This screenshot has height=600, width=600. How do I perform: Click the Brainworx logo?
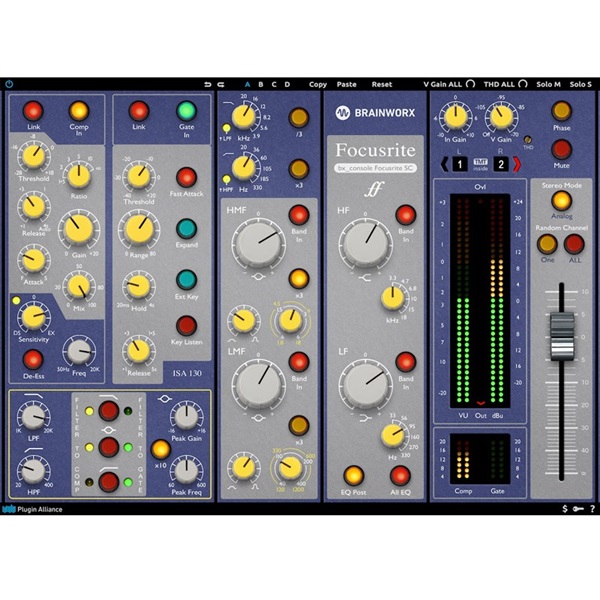375,114
